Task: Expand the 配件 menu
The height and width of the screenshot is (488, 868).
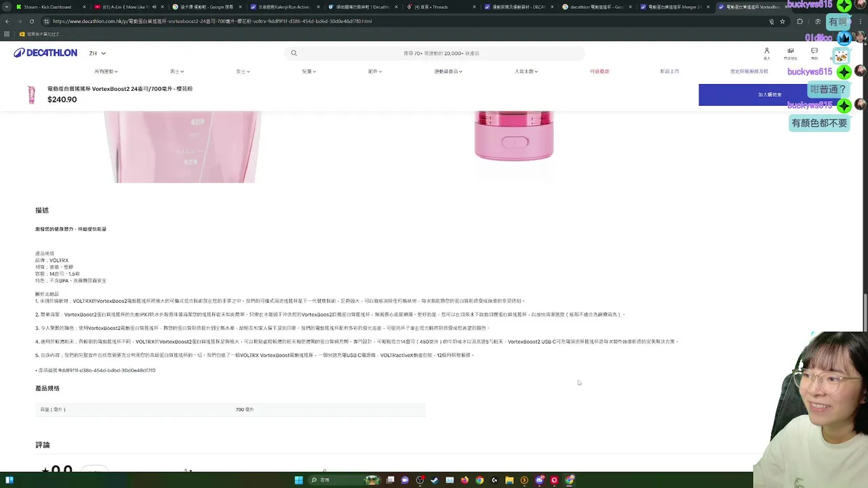Action: pyautogui.click(x=374, y=71)
